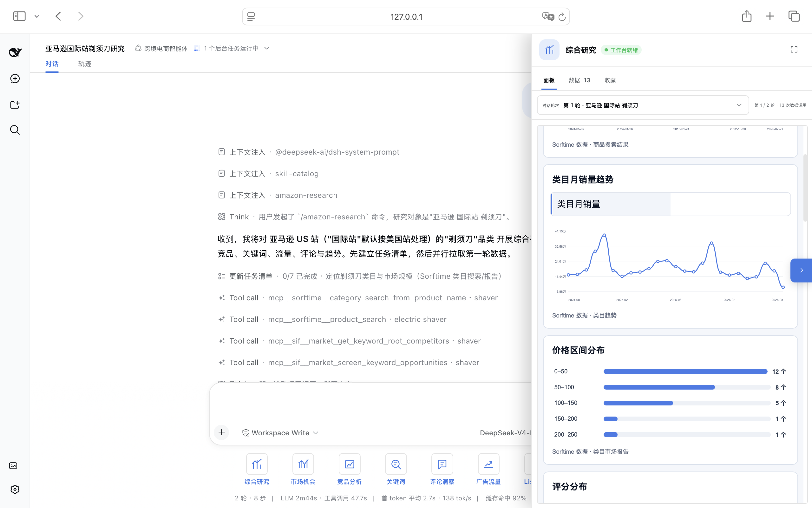Click the message input box
812x508 pixels.
pyautogui.click(x=371, y=403)
